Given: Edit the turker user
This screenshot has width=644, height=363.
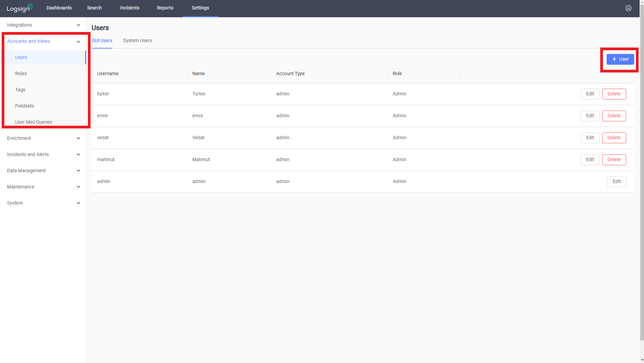Looking at the screenshot, I should click(590, 94).
